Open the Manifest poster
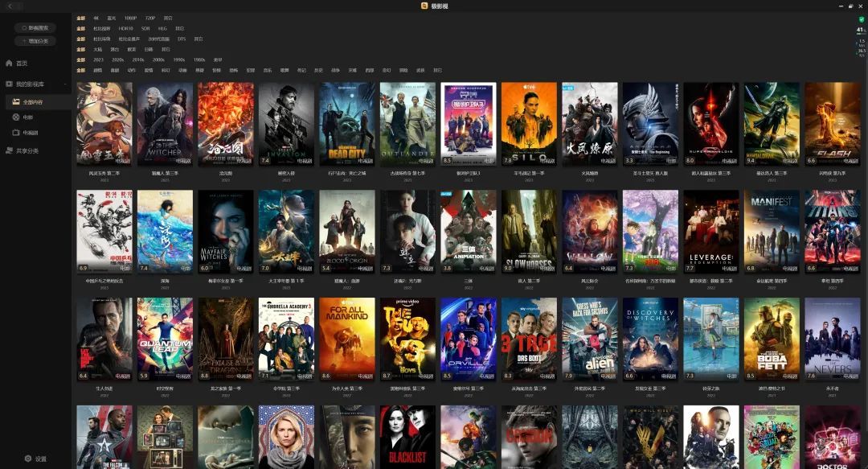 point(772,232)
